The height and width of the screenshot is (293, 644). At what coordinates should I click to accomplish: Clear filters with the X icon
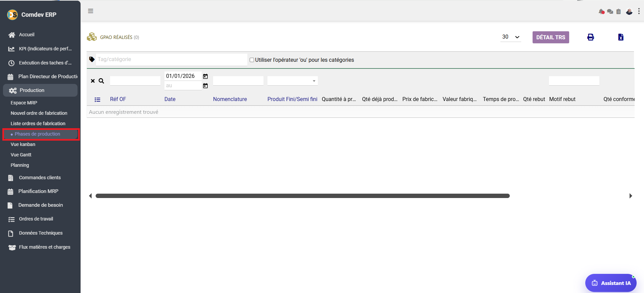coord(93,81)
